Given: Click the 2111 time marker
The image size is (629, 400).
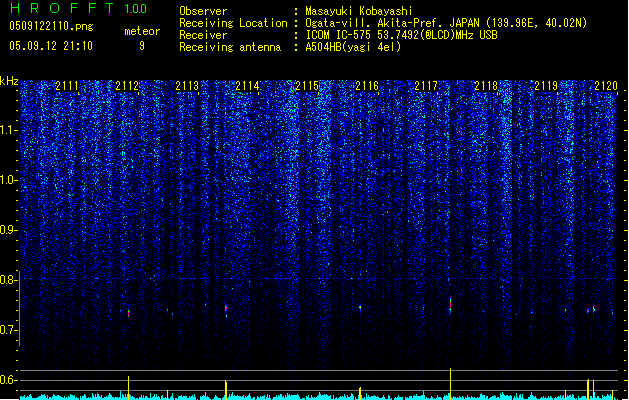Looking at the screenshot, I should point(67,86).
